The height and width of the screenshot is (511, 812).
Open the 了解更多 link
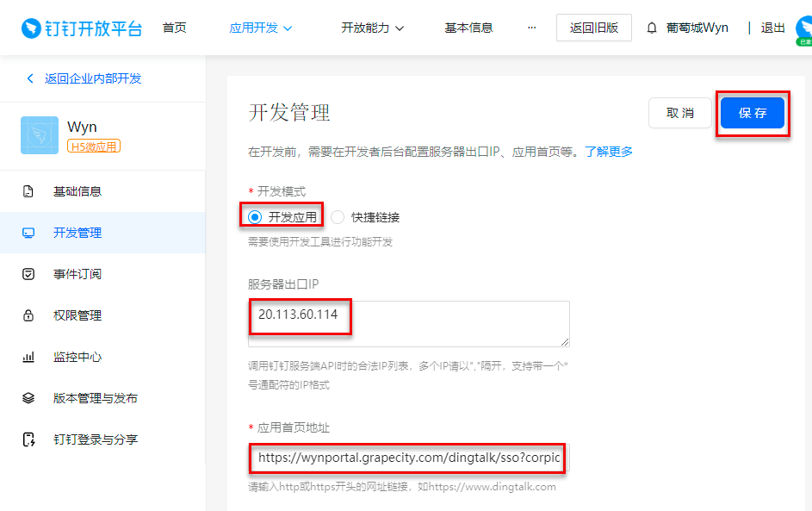[x=609, y=152]
